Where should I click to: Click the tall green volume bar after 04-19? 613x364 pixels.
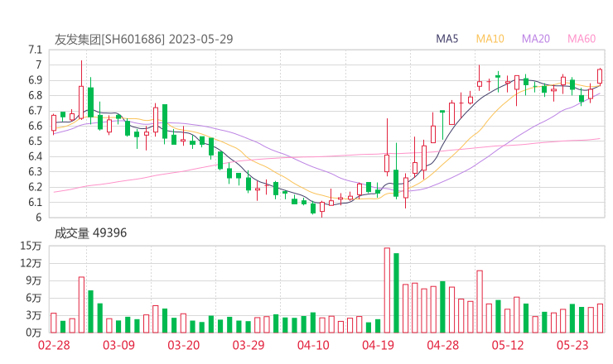coord(397,293)
